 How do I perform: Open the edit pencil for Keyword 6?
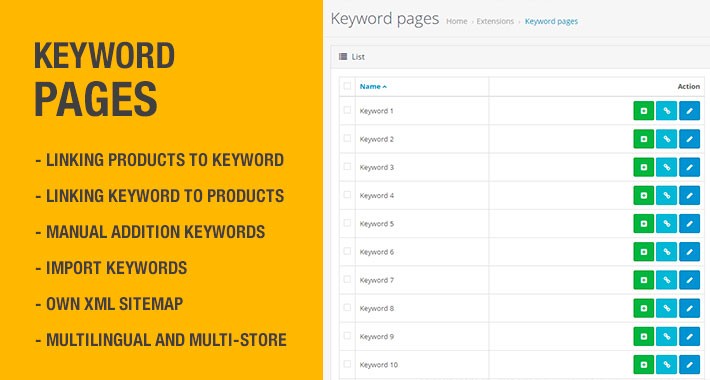coord(689,252)
